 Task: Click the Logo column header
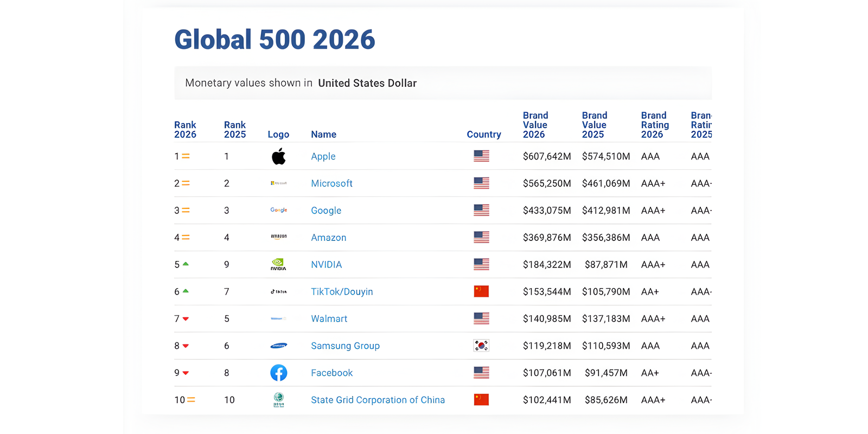tap(278, 135)
